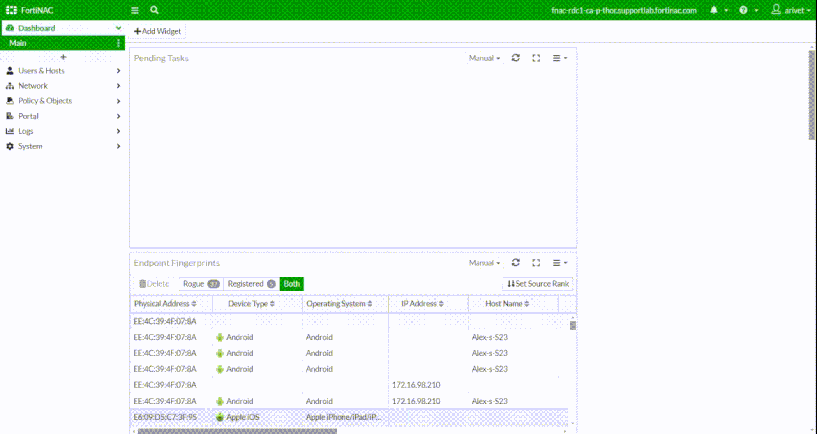Click the Apple iOS device icon
817x434 pixels.
coord(220,417)
